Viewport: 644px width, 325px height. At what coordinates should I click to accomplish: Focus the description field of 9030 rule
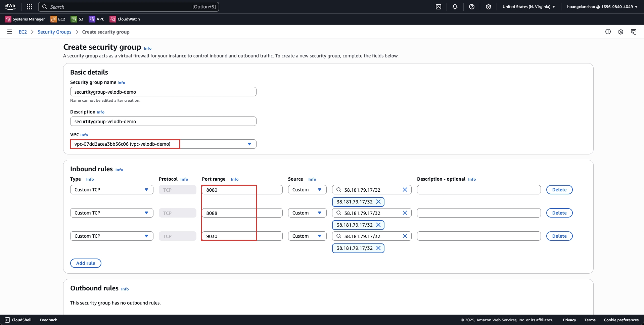479,236
